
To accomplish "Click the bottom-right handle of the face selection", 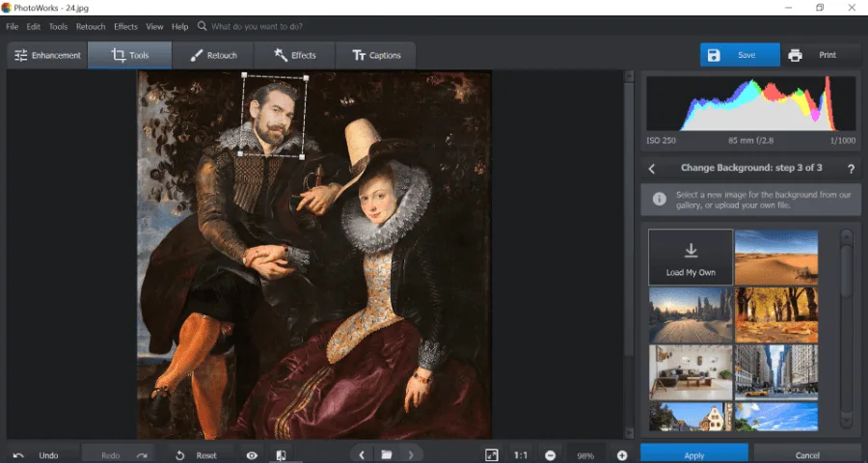I will (302, 157).
